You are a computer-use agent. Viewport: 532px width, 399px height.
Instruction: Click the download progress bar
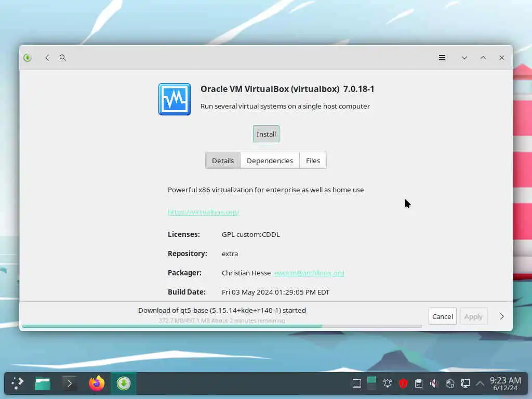[222, 326]
